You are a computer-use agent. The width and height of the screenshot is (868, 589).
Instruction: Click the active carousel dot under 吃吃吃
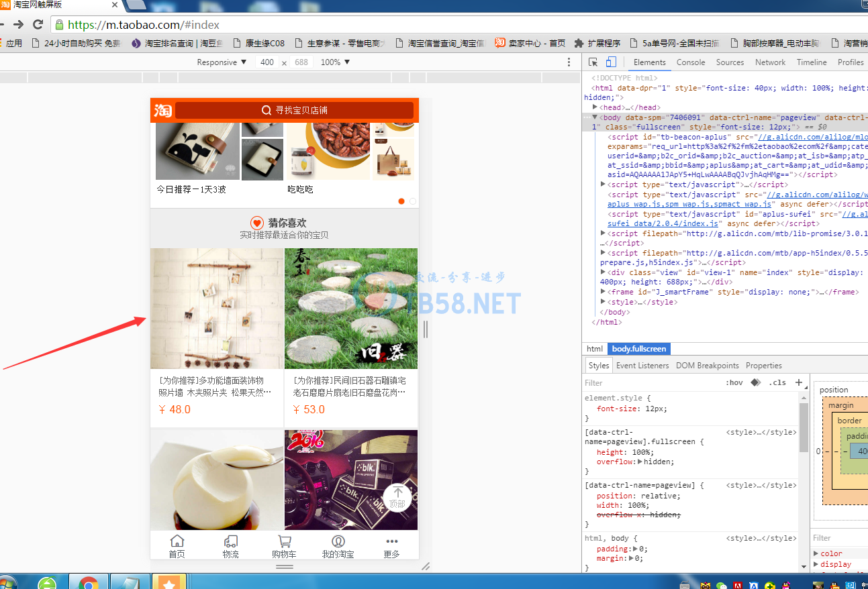pyautogui.click(x=401, y=201)
